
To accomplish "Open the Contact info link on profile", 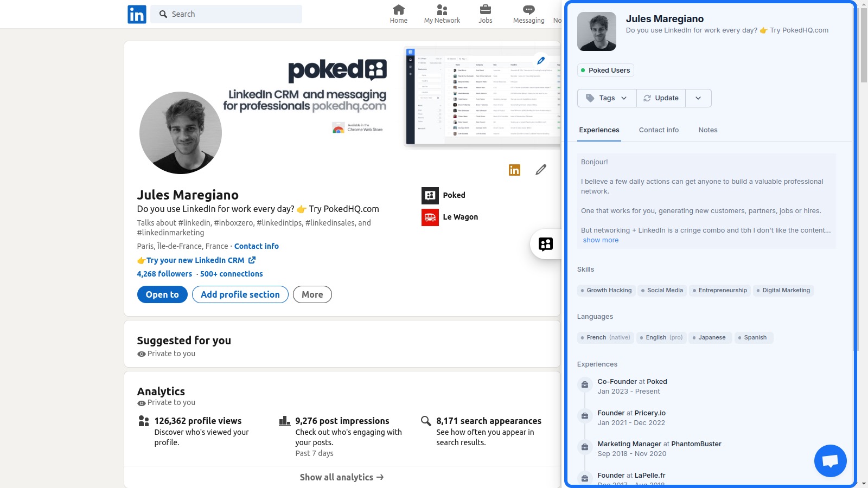I will click(257, 246).
